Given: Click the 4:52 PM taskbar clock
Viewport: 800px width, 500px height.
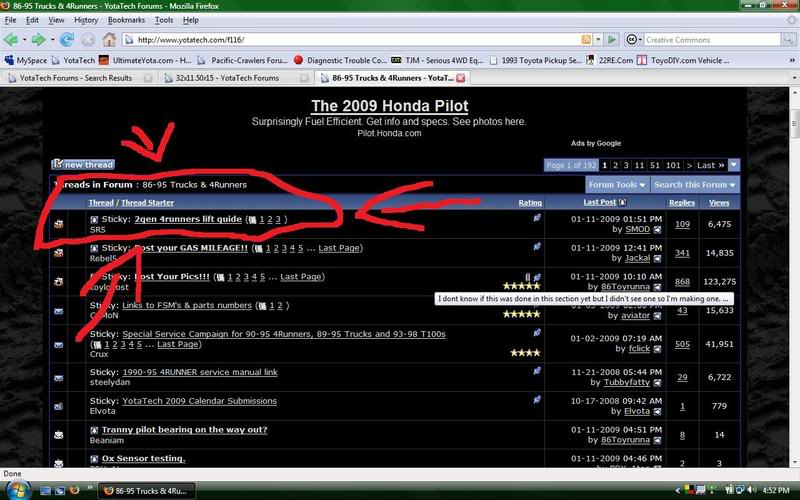Looking at the screenshot, I should 776,490.
